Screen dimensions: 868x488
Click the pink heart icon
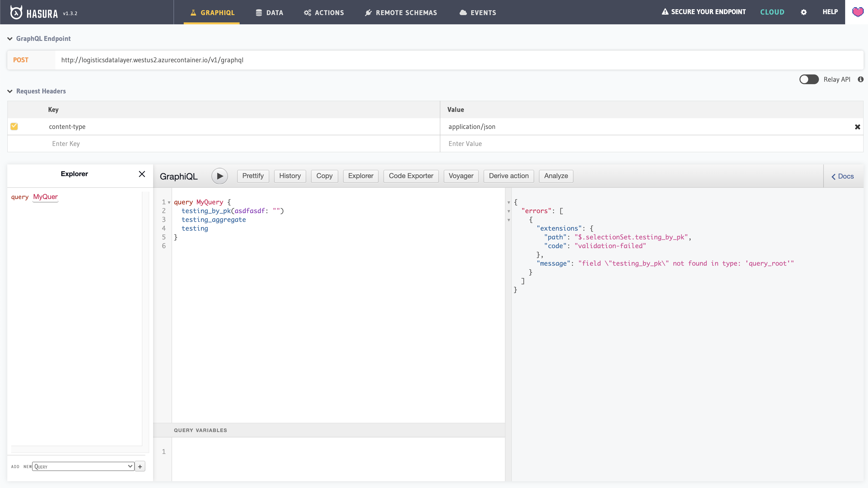[858, 12]
